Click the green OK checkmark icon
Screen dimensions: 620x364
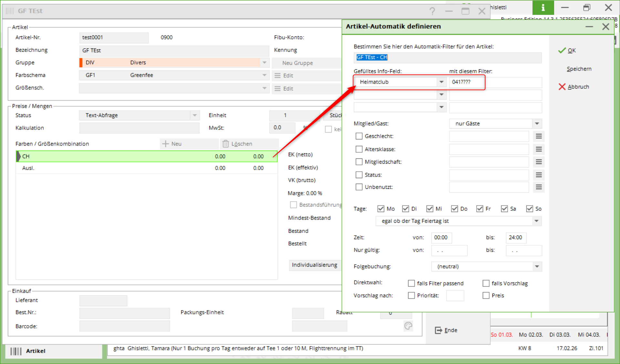click(562, 50)
